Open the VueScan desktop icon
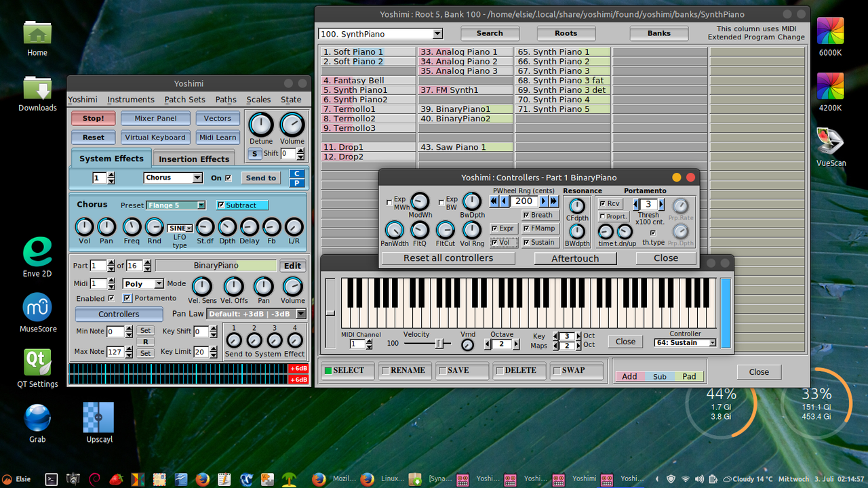The image size is (868, 488). [830, 141]
